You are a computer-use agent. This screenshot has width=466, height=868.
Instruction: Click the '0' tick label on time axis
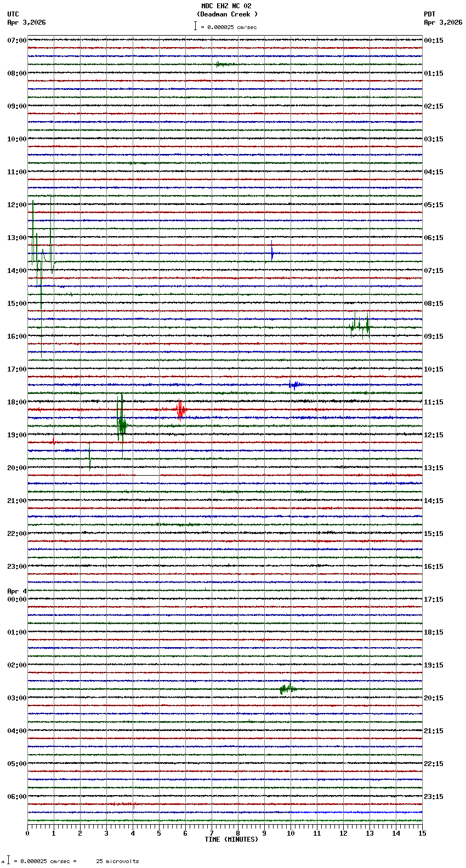point(27,833)
